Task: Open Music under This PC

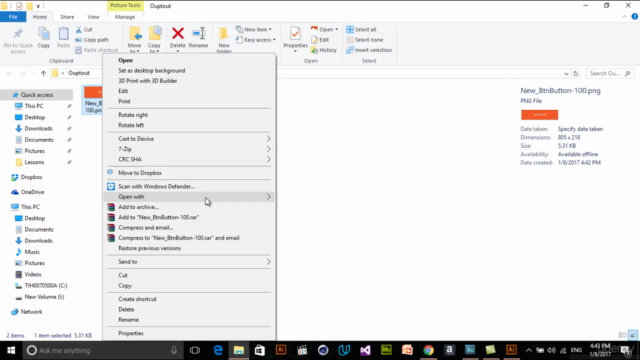Action: click(x=32, y=252)
